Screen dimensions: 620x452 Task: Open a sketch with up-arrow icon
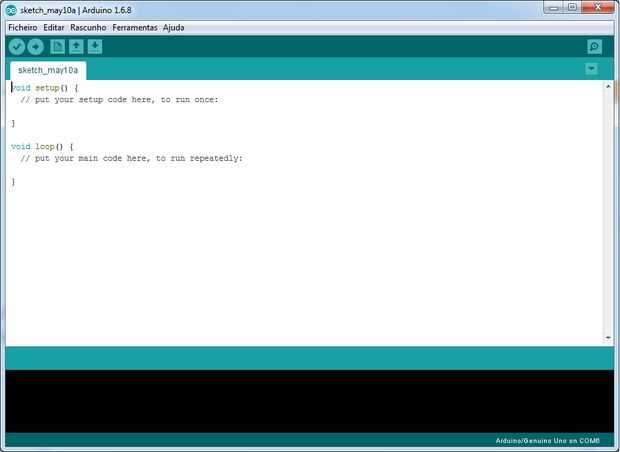76,47
